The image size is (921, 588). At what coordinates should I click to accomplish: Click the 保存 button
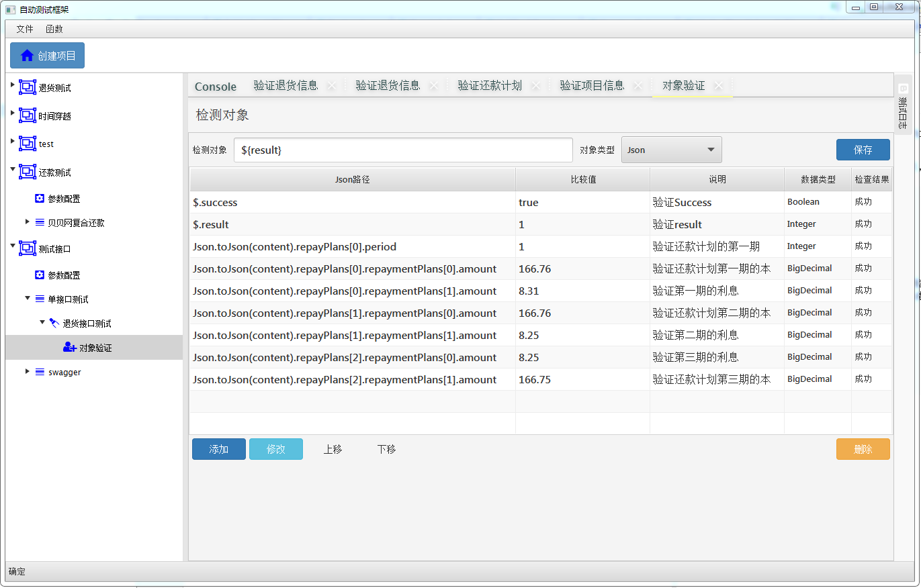pos(863,150)
